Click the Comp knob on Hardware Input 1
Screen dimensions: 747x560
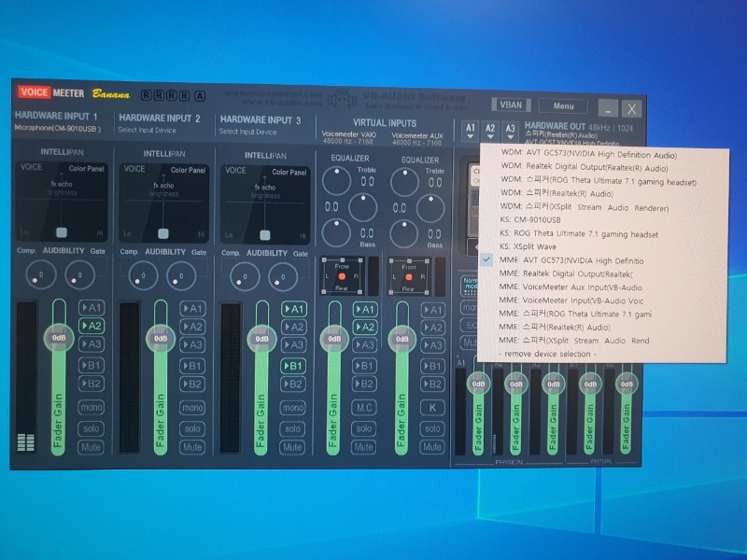click(x=41, y=274)
